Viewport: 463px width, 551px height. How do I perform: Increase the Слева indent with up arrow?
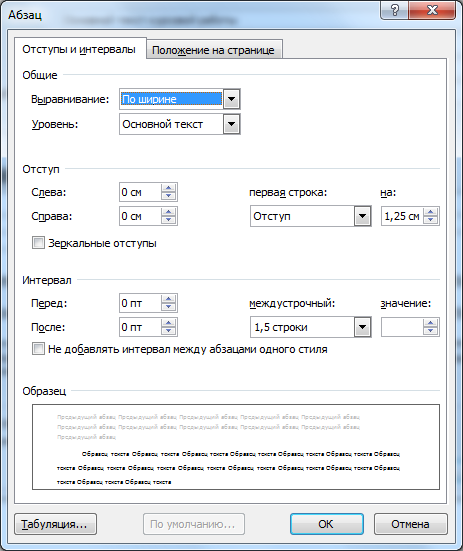(x=169, y=188)
